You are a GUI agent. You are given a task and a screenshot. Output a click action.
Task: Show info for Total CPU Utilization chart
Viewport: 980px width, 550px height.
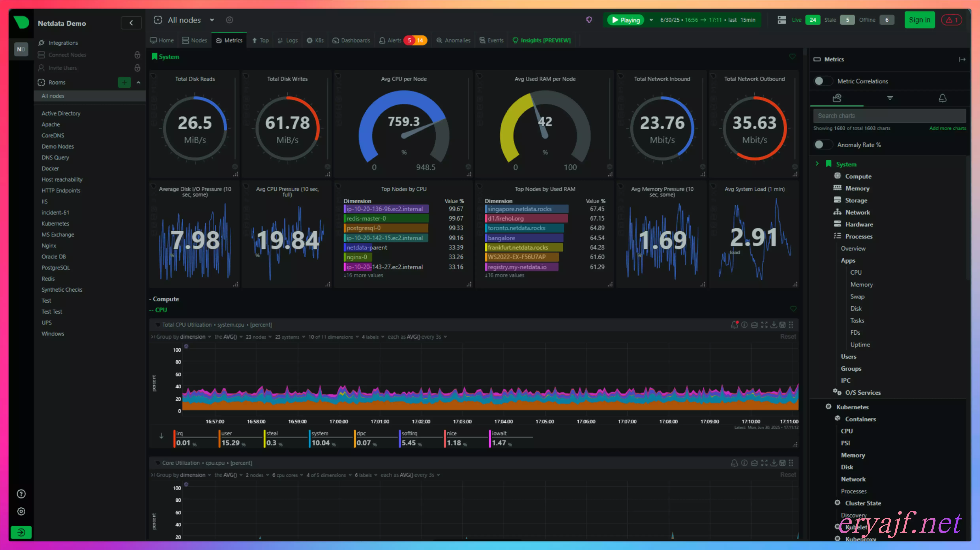[744, 325]
